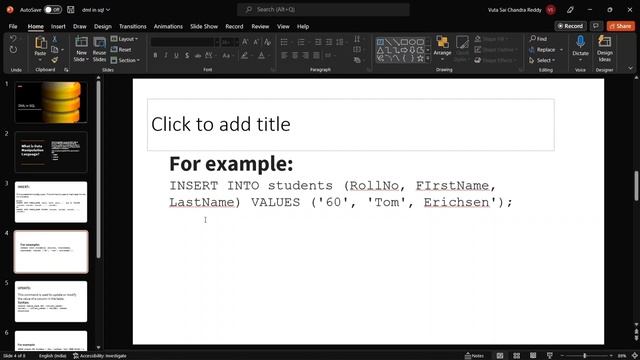Click the Share button
Image resolution: width=640 pixels, height=360 pixels.
click(x=621, y=26)
